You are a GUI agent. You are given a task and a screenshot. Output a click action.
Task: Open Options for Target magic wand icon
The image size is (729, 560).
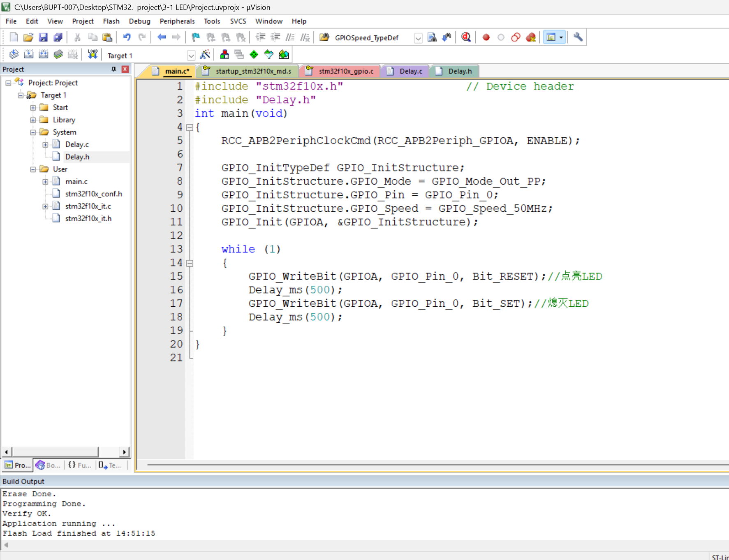pyautogui.click(x=205, y=54)
